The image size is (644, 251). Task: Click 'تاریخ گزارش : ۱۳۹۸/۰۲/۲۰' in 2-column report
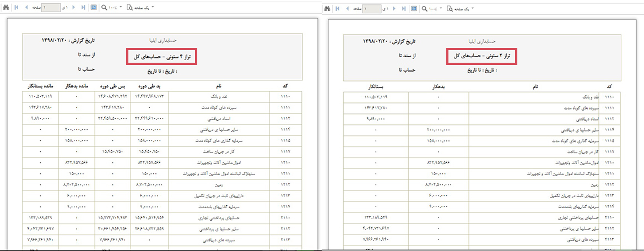pyautogui.click(x=389, y=41)
